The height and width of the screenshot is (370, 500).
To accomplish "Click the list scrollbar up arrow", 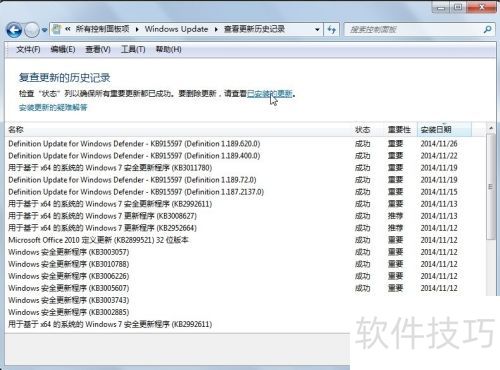I will pyautogui.click(x=490, y=128).
